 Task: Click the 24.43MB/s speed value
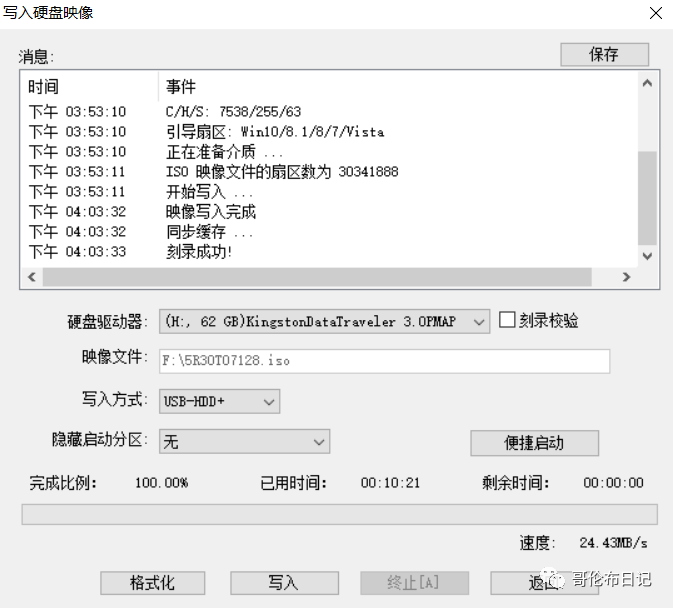(613, 543)
